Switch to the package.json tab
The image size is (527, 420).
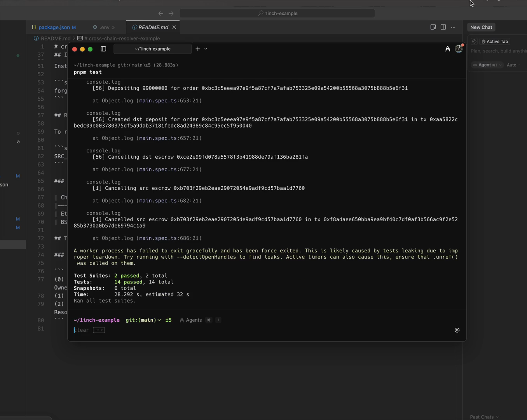(54, 27)
